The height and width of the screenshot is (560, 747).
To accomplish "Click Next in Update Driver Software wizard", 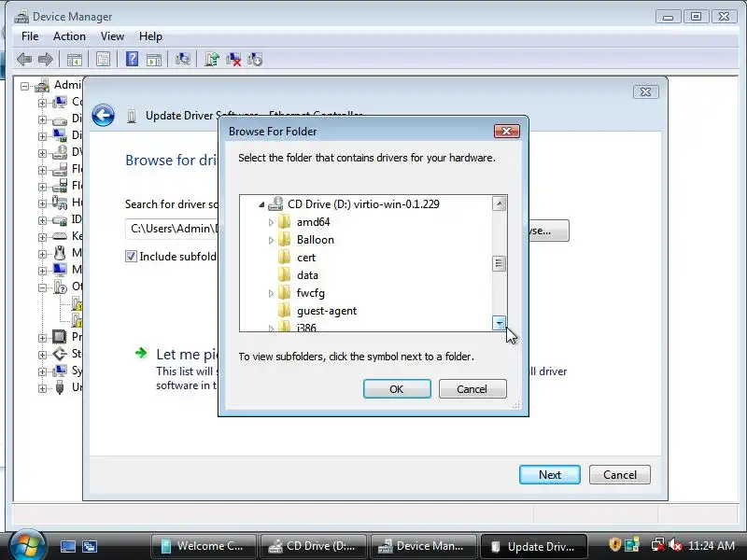I will [550, 475].
